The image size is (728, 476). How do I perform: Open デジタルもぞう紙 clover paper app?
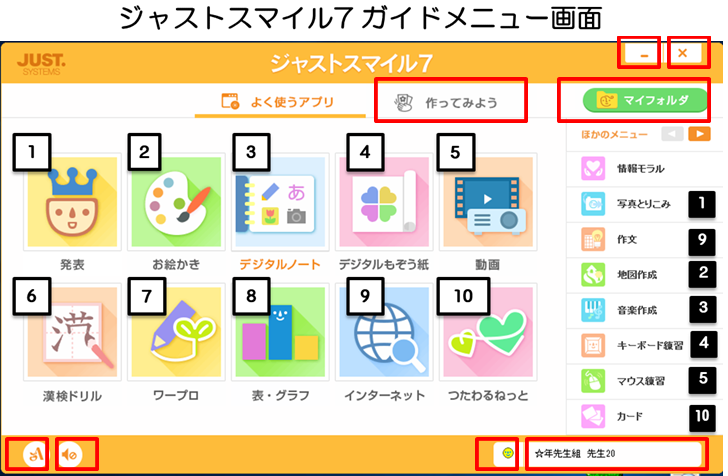(384, 202)
